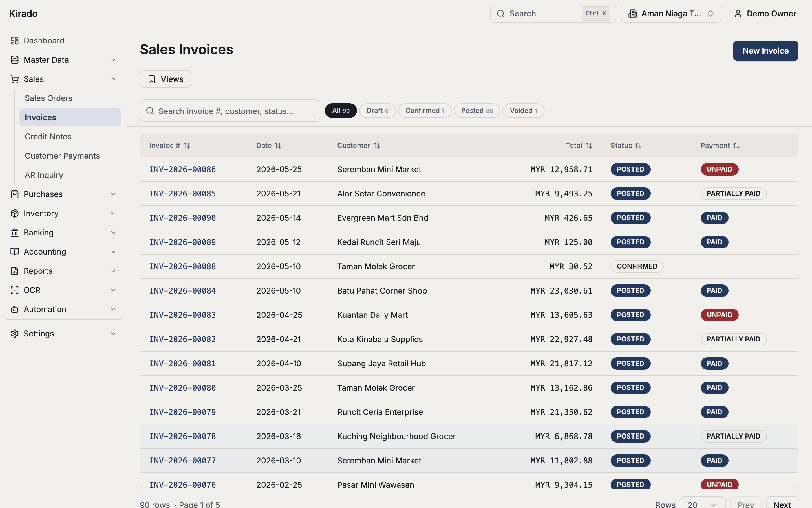Image resolution: width=812 pixels, height=508 pixels.
Task: Click the magnifier icon in invoice search
Action: pyautogui.click(x=150, y=111)
